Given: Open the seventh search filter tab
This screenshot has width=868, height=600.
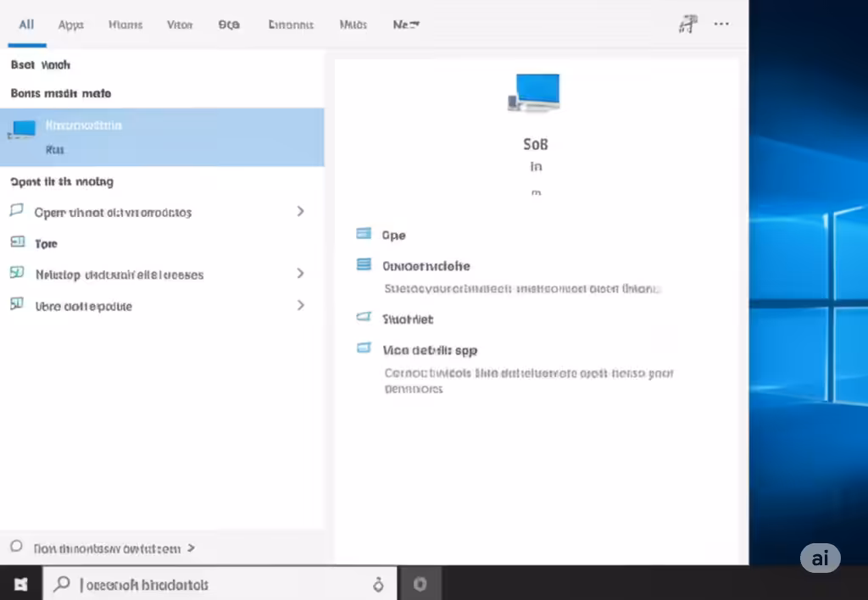Looking at the screenshot, I should [353, 25].
